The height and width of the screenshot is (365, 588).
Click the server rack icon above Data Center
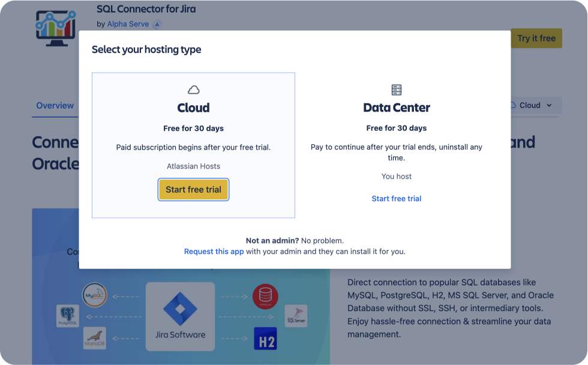point(396,89)
